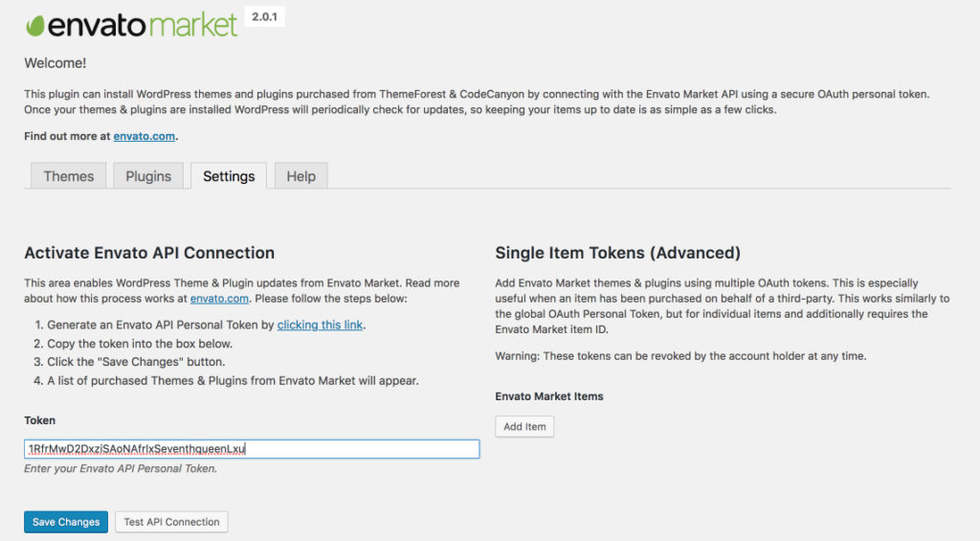Viewport: 980px width, 541px height.
Task: Click the version badge 2.0.1
Action: pyautogui.click(x=264, y=17)
